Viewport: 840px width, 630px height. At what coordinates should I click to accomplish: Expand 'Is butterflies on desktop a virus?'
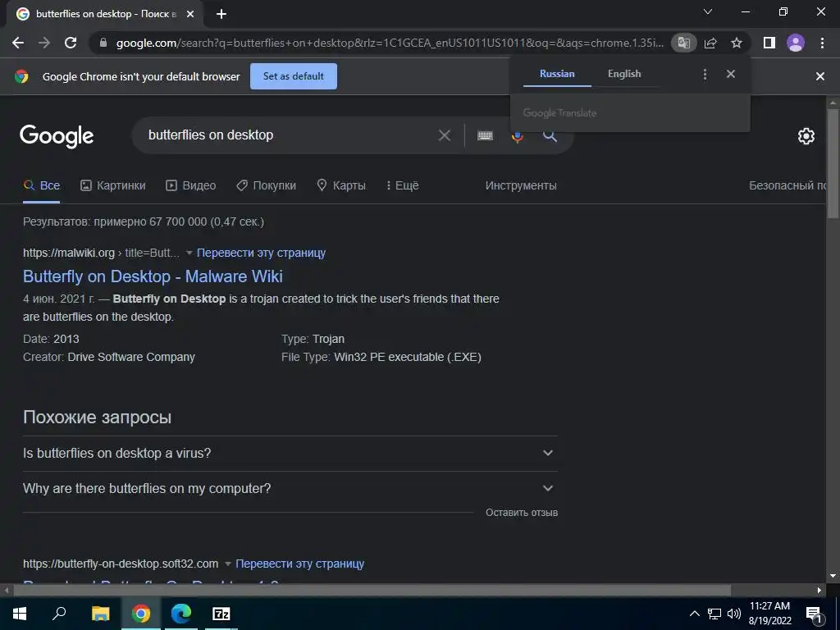(290, 453)
